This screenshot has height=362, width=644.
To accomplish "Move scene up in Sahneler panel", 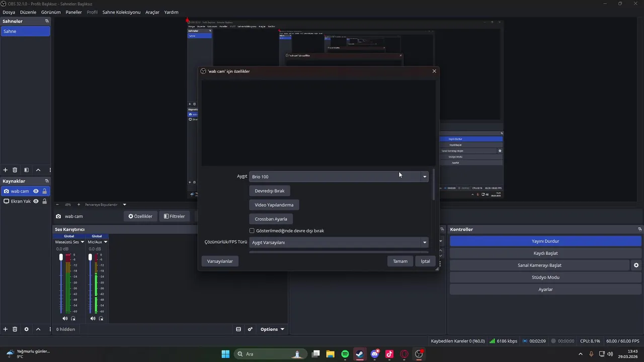I will click(x=38, y=170).
